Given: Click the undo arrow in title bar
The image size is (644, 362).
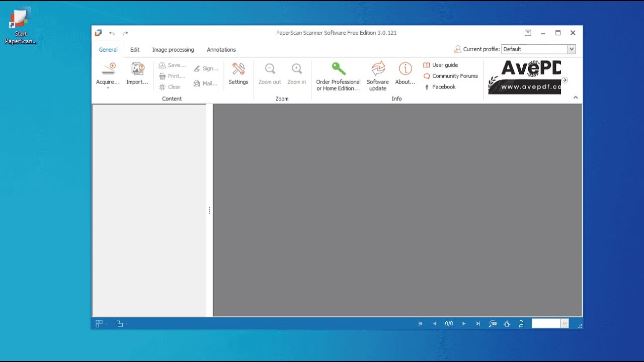Looking at the screenshot, I should pyautogui.click(x=112, y=33).
